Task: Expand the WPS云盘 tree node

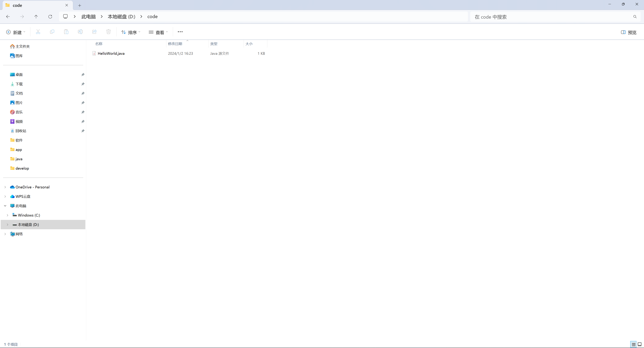Action: (5, 196)
